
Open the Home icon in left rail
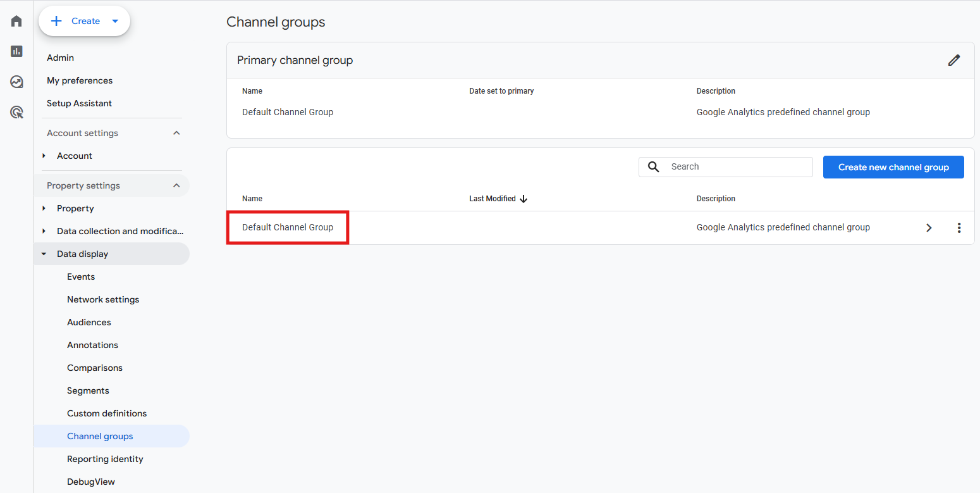coord(16,21)
